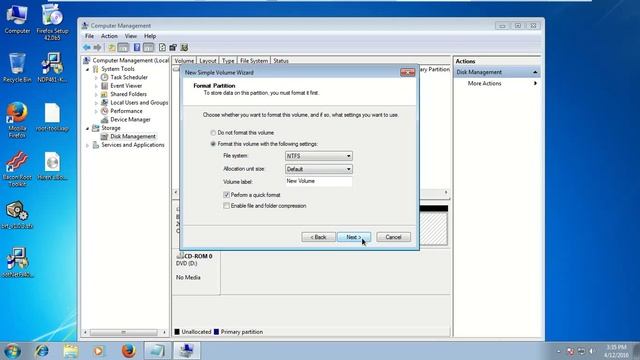
Task: Show hidden tray icons arrow
Action: pyautogui.click(x=558, y=351)
